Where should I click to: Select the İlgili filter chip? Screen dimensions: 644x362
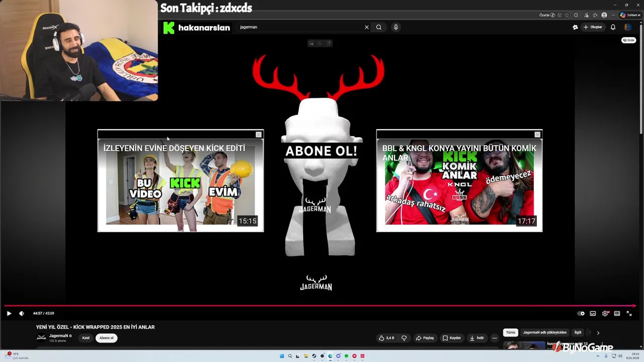click(578, 332)
